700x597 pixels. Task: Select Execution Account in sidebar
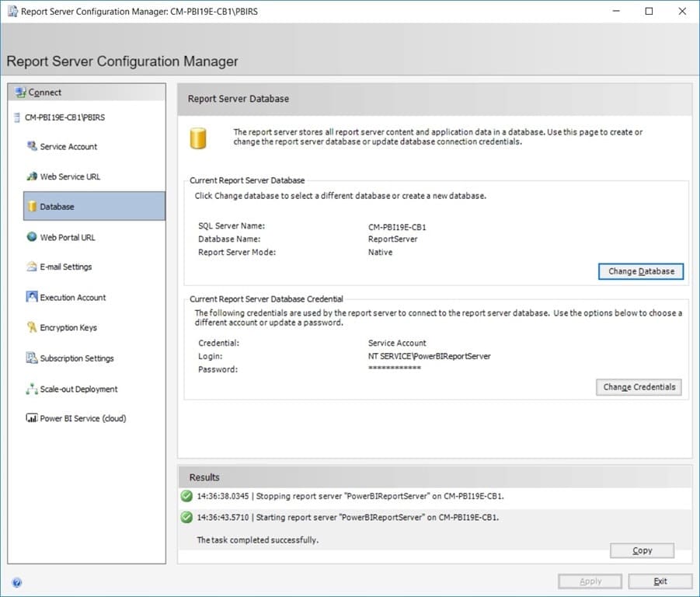click(x=73, y=298)
